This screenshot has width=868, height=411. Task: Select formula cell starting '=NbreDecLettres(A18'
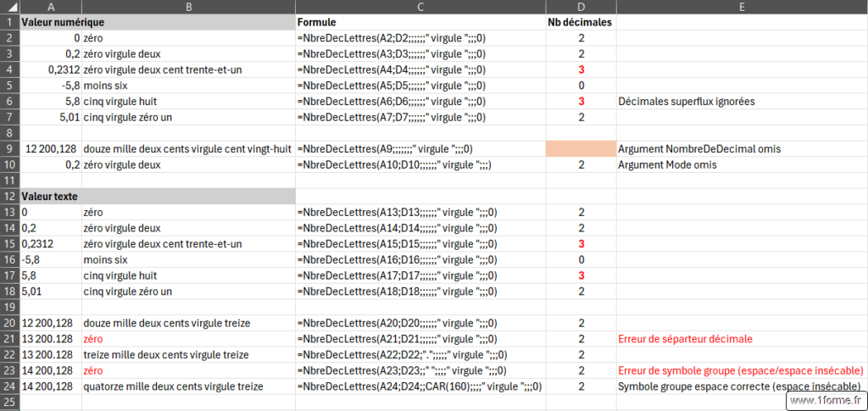[x=420, y=291]
